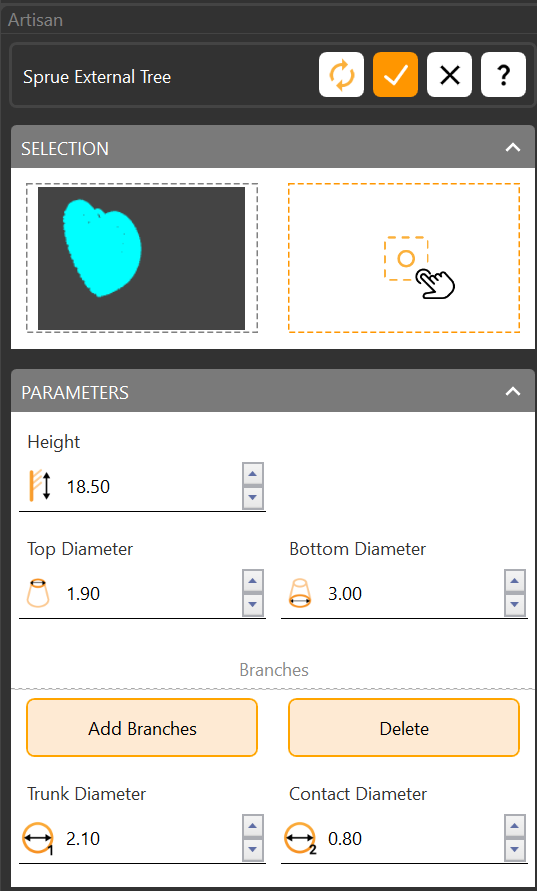Click the point picker hand icon
Screen dimensions: 537x891
pos(419,267)
